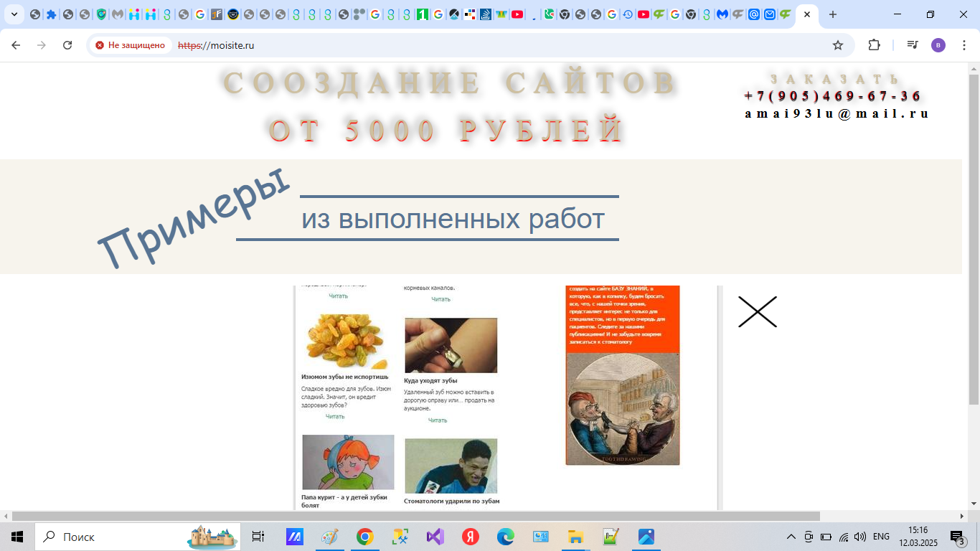Open Paint from the taskbar

point(329,537)
